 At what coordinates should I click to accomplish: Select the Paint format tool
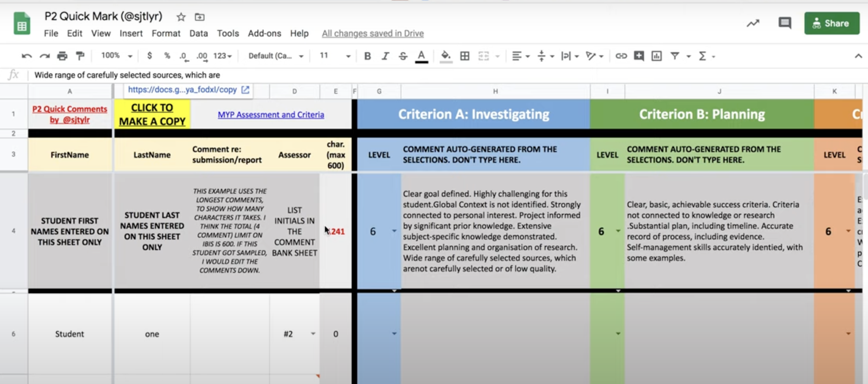(x=80, y=56)
